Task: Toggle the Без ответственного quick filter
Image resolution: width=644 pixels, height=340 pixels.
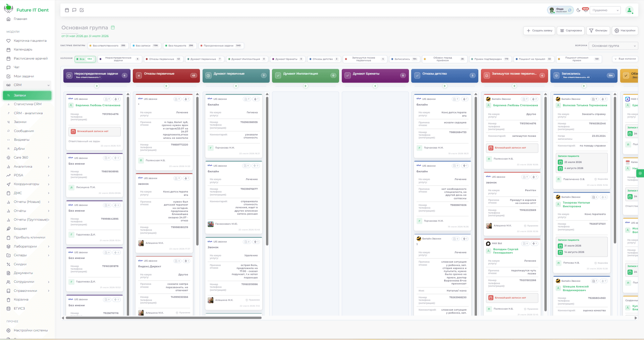Action: tap(107, 46)
